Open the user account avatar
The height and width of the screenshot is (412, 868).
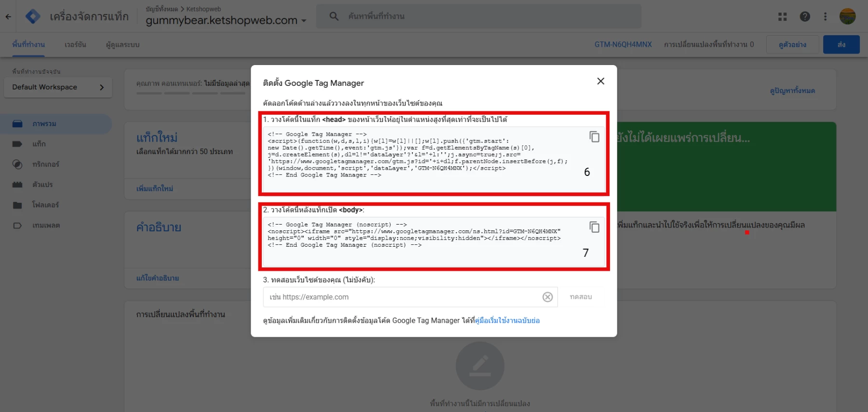pyautogui.click(x=847, y=16)
